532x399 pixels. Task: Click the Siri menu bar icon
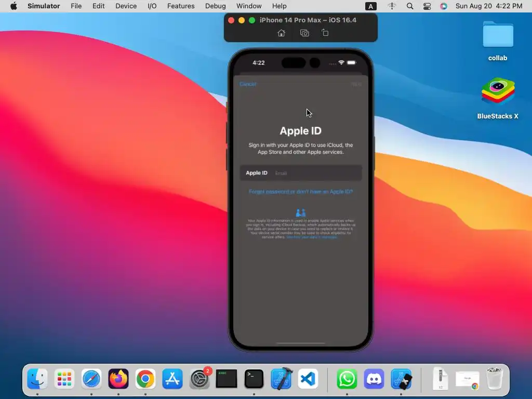coord(444,6)
